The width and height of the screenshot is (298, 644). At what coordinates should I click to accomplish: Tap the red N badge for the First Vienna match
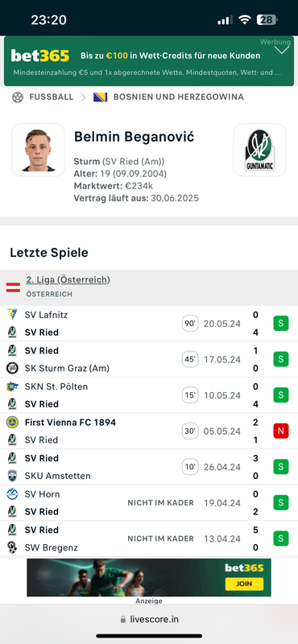click(x=281, y=431)
